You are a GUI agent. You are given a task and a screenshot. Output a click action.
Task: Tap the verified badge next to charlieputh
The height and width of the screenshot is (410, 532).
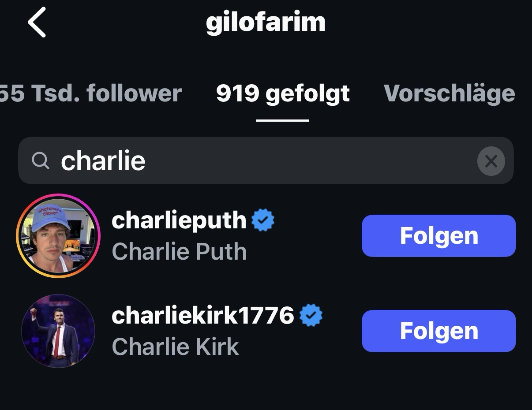263,220
